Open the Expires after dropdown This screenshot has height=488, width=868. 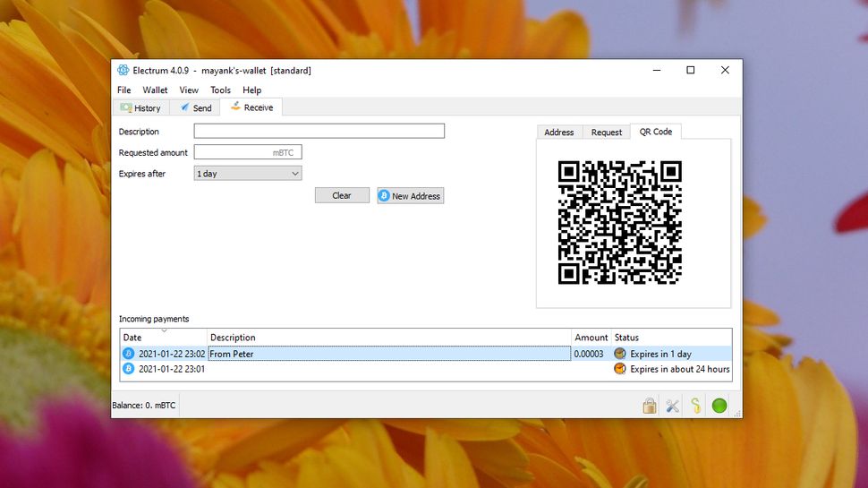pos(248,174)
